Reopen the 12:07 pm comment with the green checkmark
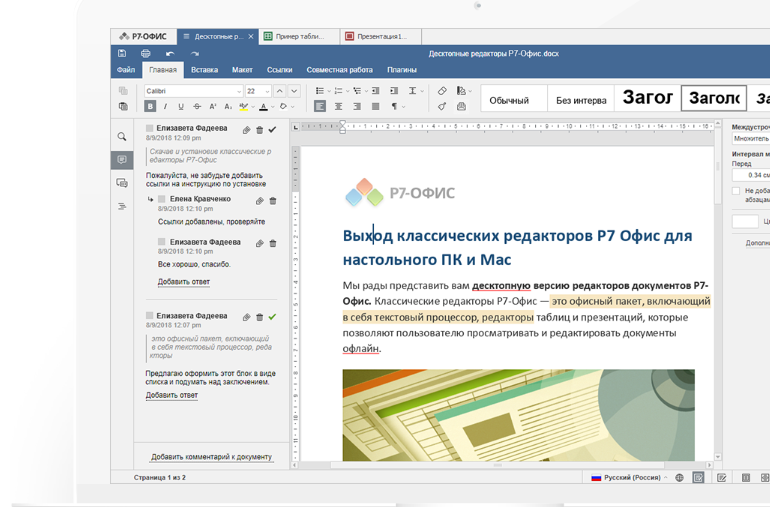Screen dimensions: 770x507 [x=273, y=317]
